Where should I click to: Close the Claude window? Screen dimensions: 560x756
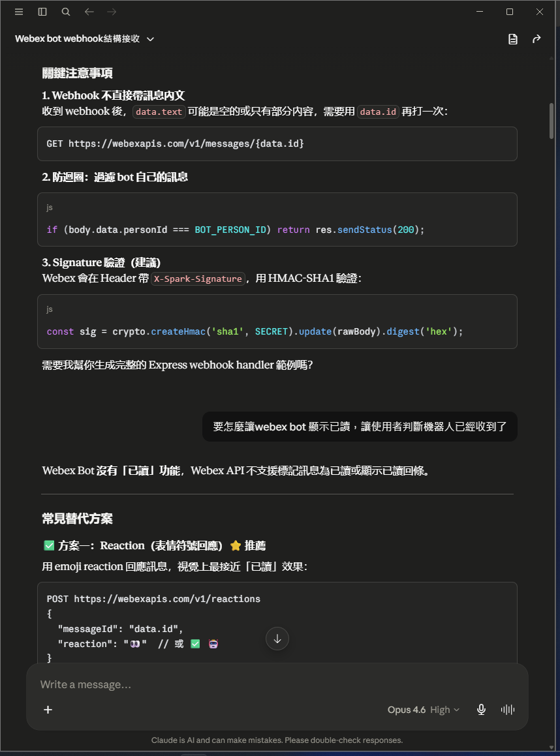(x=540, y=12)
